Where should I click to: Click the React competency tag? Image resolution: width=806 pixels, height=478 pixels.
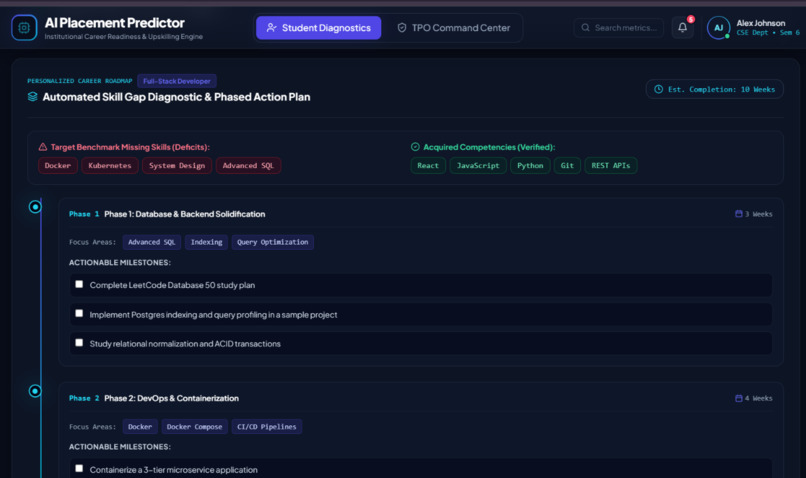tap(428, 166)
